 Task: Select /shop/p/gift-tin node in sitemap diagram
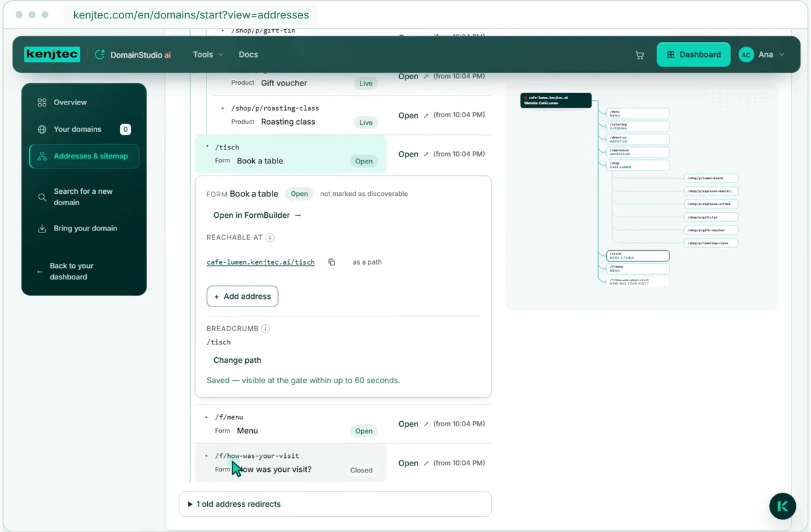click(712, 217)
